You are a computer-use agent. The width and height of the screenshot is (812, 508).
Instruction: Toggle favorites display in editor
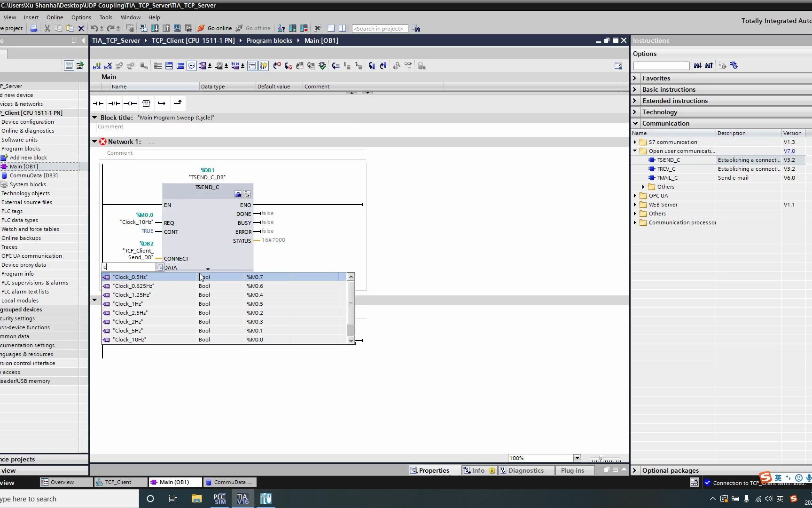point(264,66)
